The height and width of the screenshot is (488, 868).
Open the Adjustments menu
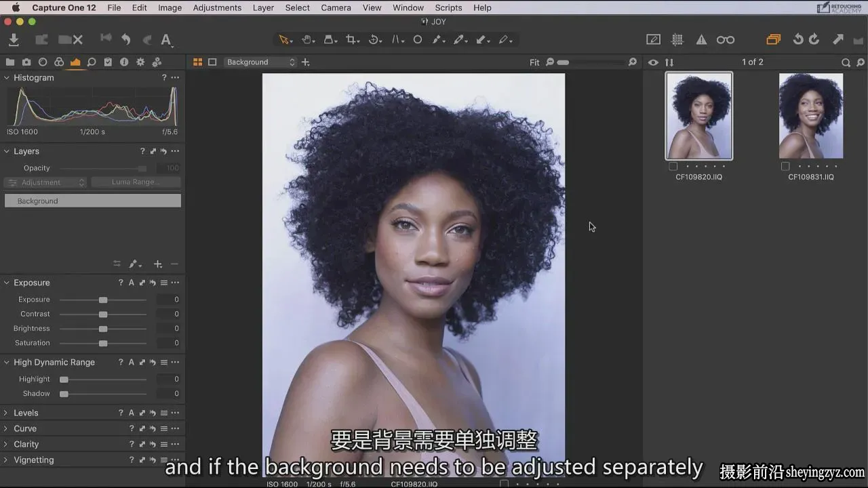pos(217,7)
